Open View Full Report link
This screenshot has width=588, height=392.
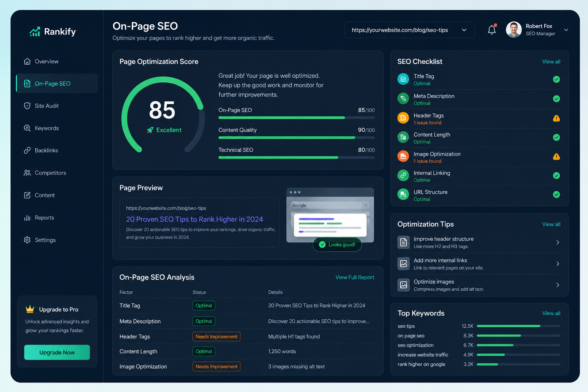pos(355,277)
